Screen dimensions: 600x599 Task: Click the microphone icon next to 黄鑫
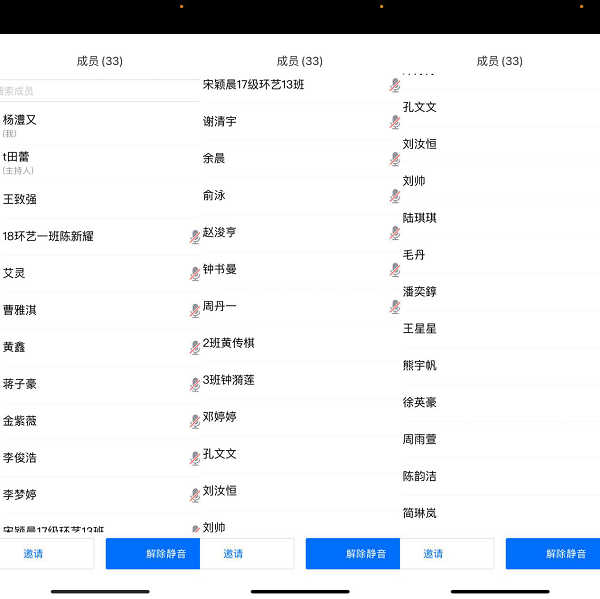(x=195, y=347)
